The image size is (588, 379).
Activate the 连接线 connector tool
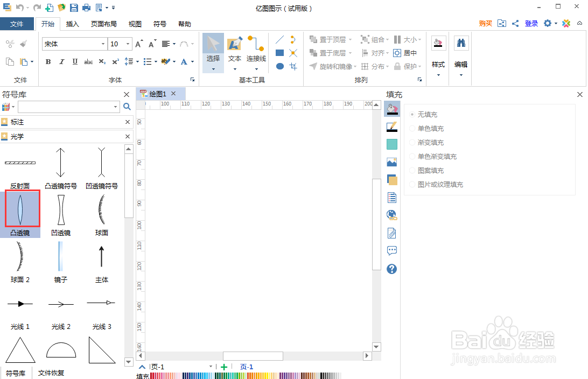point(256,52)
